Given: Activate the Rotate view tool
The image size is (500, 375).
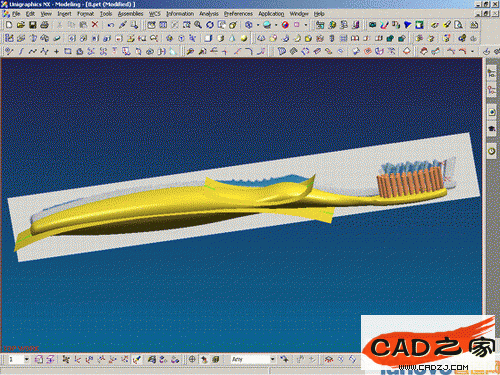Looking at the screenshot, I should coord(210,25).
